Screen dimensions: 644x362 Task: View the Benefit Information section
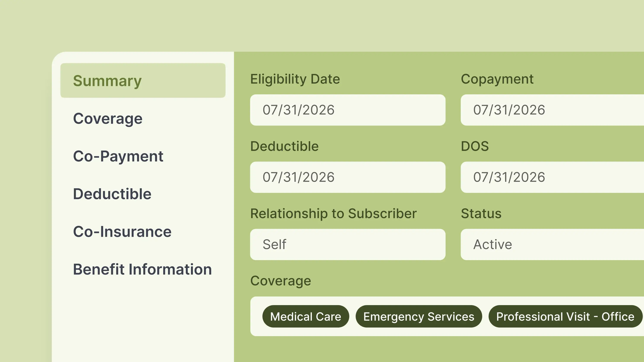(142, 269)
